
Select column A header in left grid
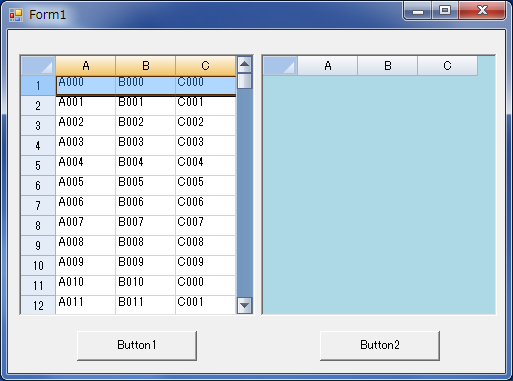tap(86, 66)
